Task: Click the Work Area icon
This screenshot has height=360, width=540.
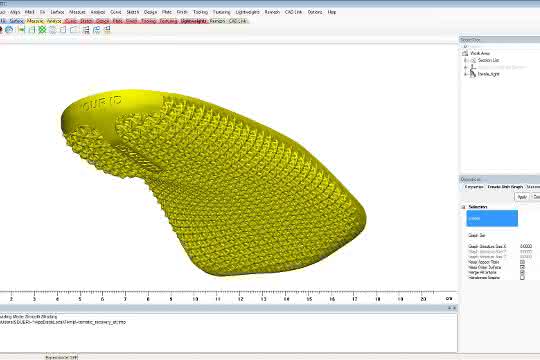Action: coord(465,53)
